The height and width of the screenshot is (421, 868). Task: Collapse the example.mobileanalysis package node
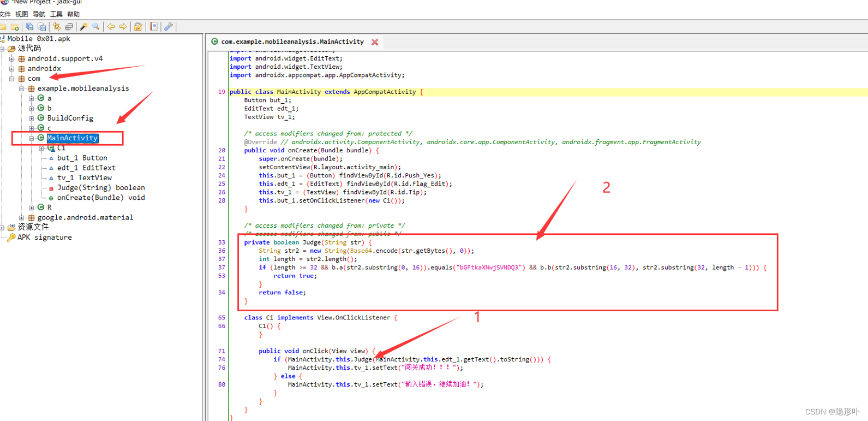pyautogui.click(x=21, y=88)
